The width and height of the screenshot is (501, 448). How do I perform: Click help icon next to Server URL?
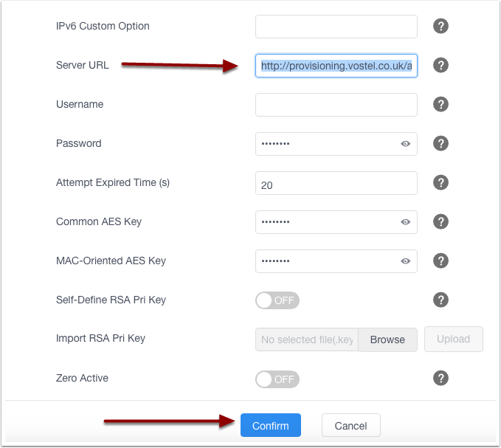(440, 66)
